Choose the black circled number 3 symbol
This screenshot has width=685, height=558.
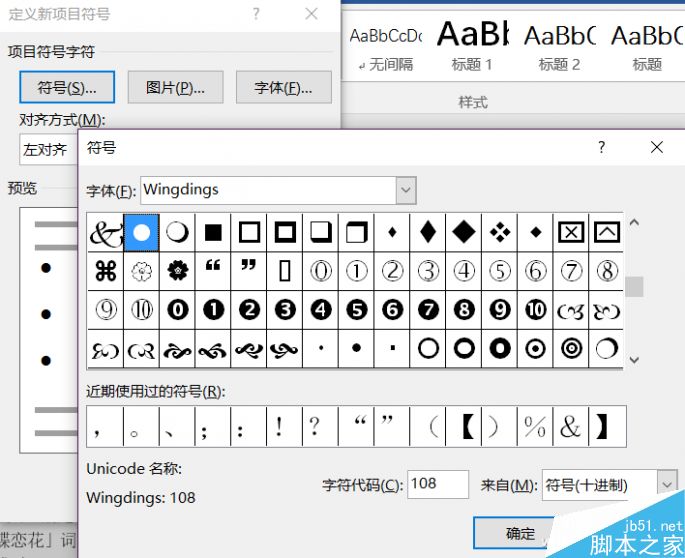[x=285, y=309]
